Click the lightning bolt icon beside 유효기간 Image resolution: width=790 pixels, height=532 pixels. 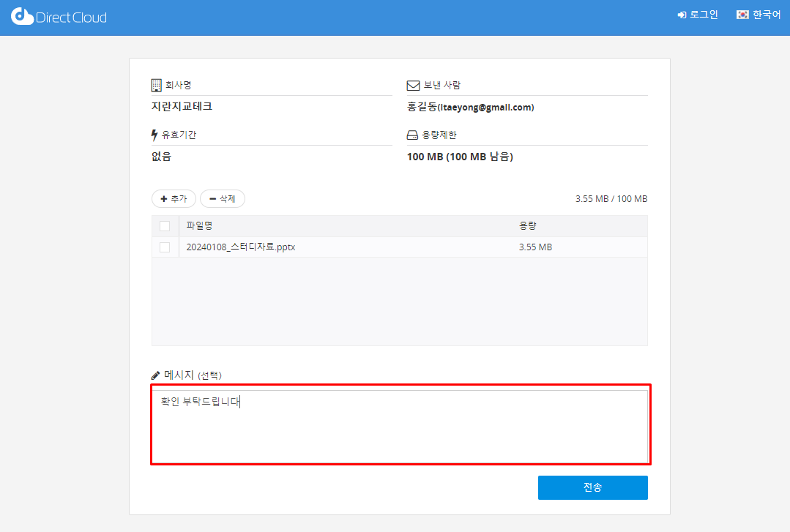click(154, 135)
